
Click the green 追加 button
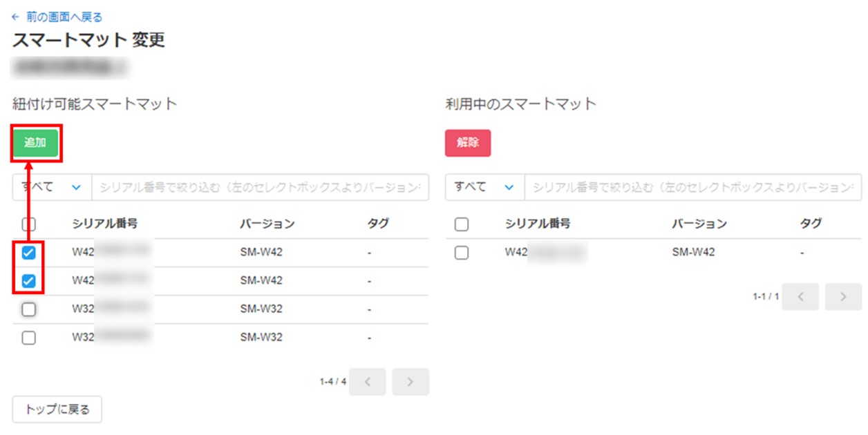(35, 143)
